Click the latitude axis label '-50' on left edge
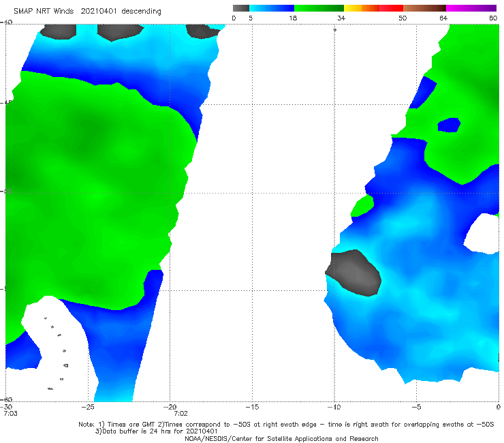The image size is (504, 443). point(6,192)
